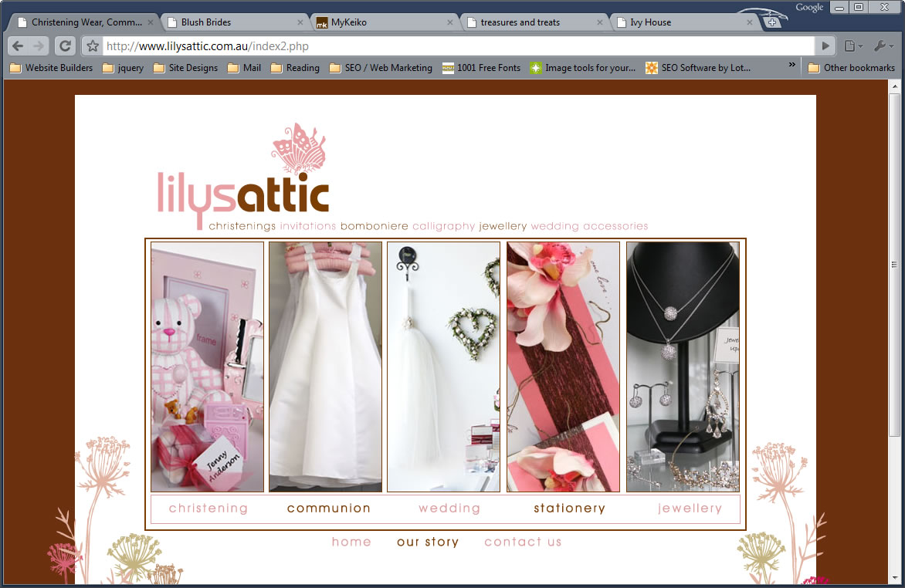The height and width of the screenshot is (588, 905).
Task: Open the new tab button
Action: (771, 22)
